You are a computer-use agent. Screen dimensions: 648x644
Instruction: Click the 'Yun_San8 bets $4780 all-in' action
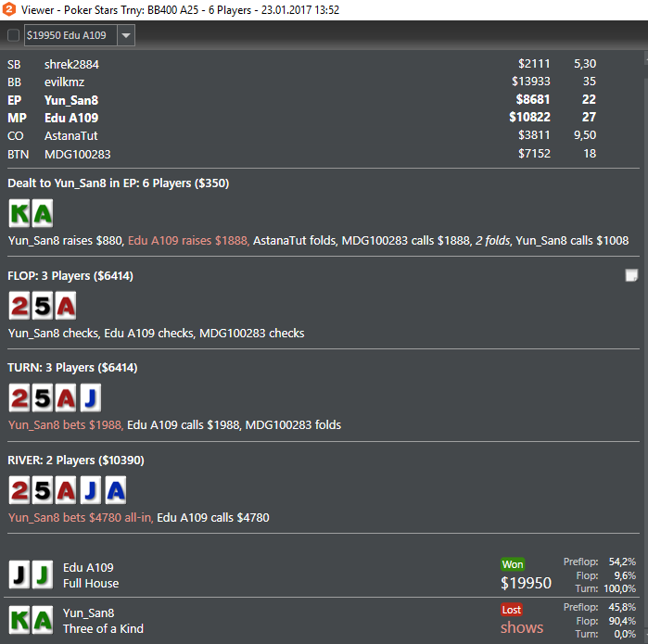tap(81, 518)
